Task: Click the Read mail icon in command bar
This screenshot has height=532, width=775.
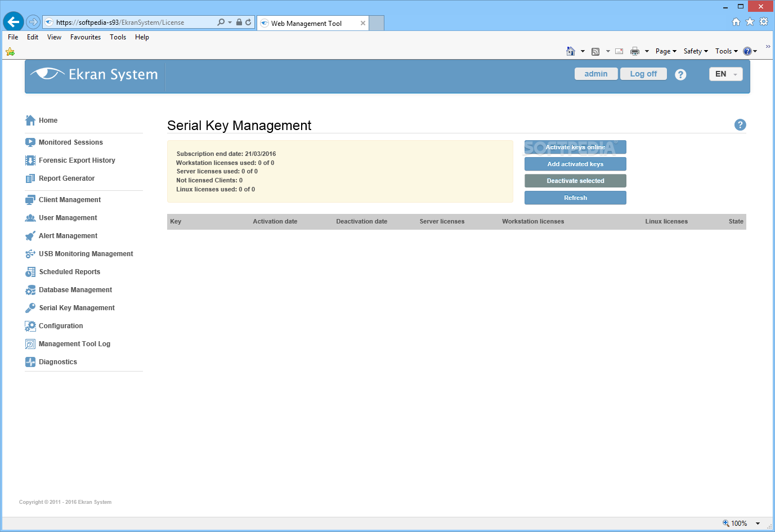Action: click(619, 51)
